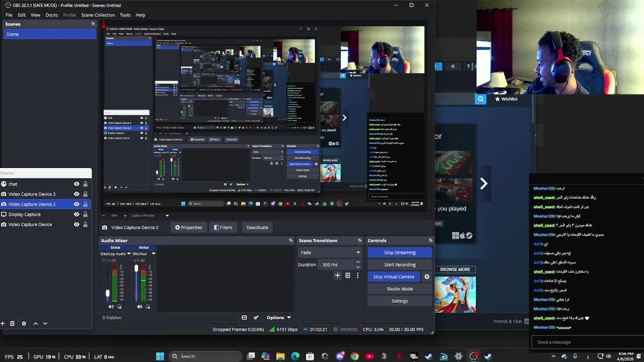This screenshot has height=362, width=644.
Task: Remove selected source with trash icon
Action: 13,324
